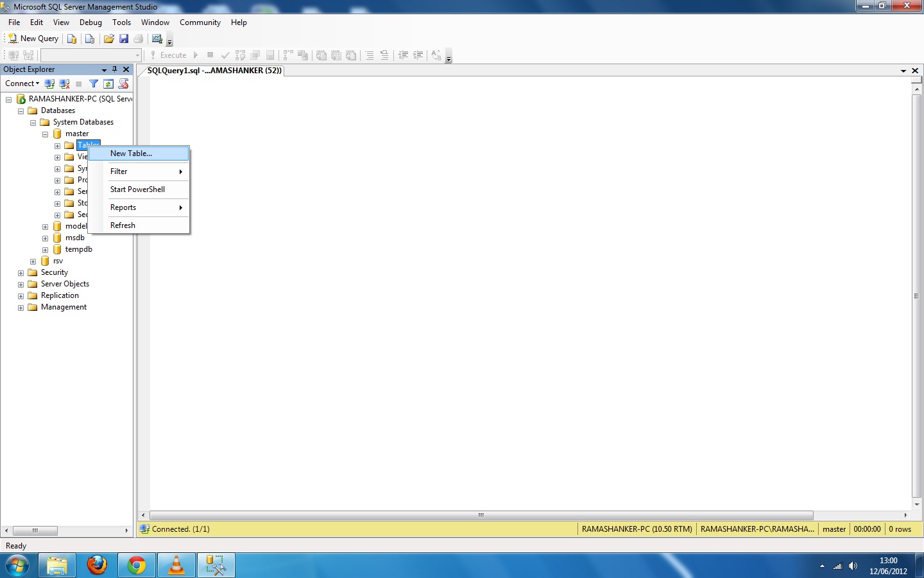924x578 pixels.
Task: Collapse the System Databases folder
Action: (33, 123)
